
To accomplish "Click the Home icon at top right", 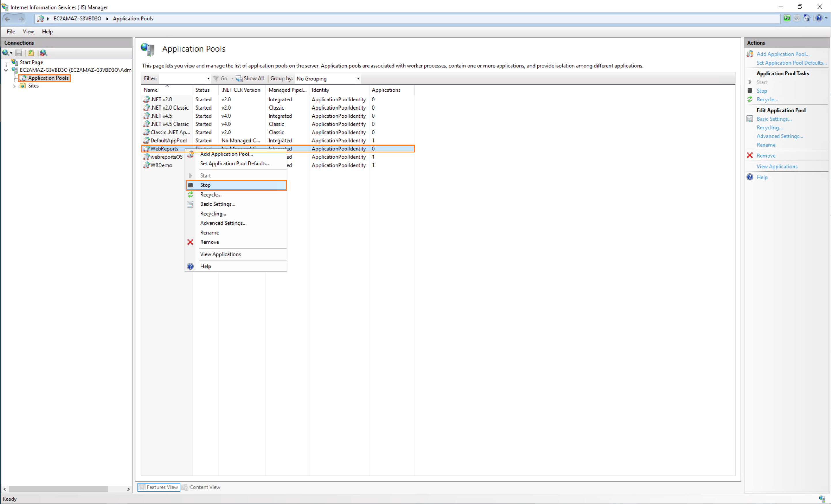I will [806, 18].
